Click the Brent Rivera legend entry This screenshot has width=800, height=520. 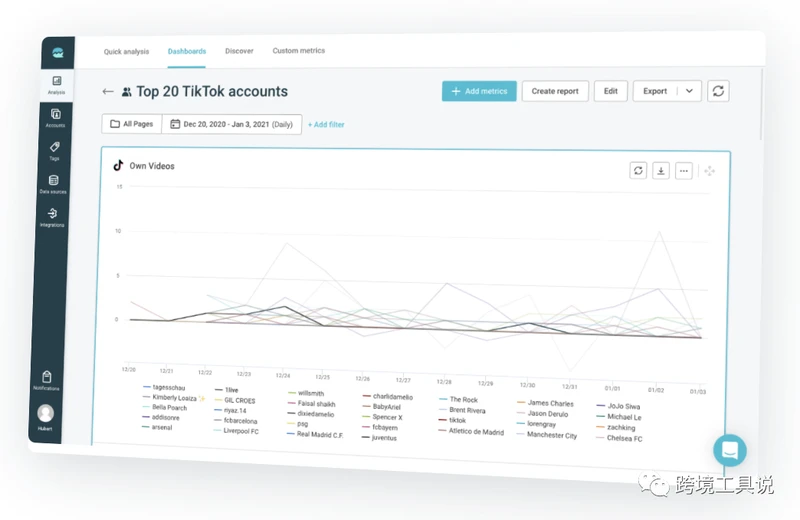coord(462,410)
